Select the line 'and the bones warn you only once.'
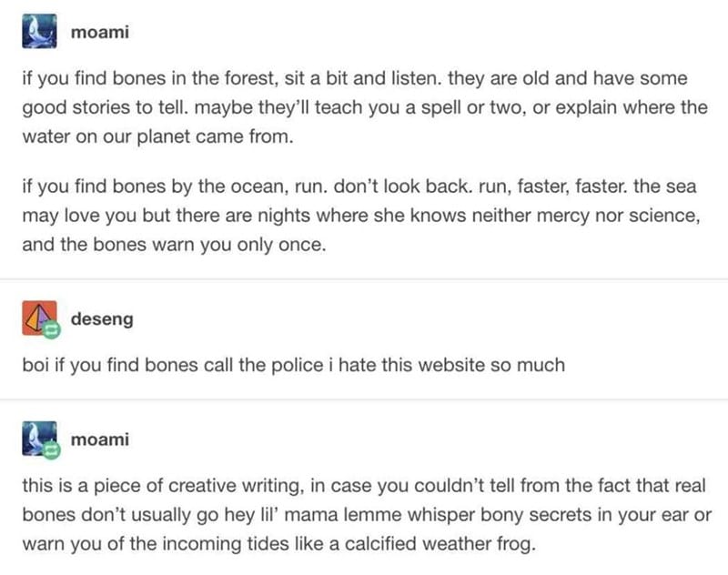This screenshot has width=728, height=575. click(174, 245)
